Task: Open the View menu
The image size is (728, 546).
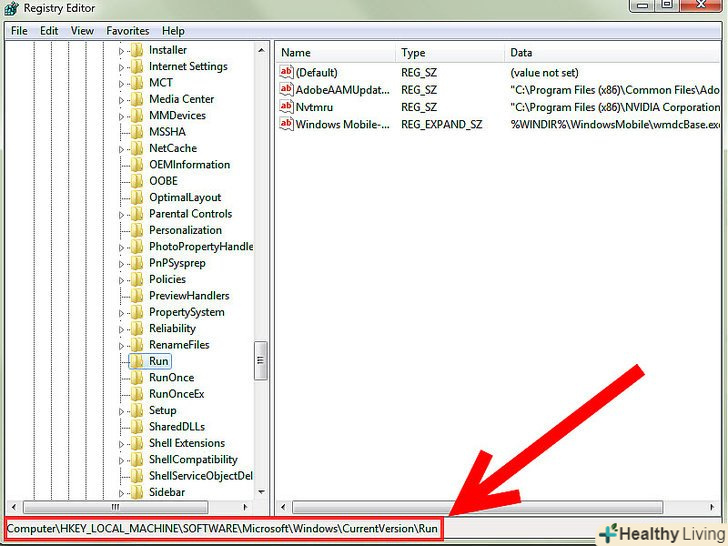Action: click(x=82, y=31)
